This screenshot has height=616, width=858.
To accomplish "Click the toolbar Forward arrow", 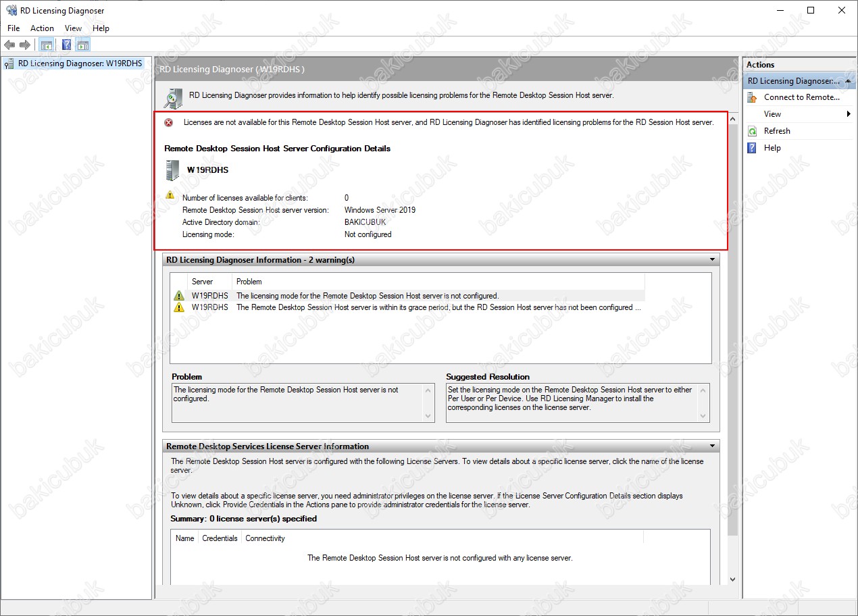I will coord(25,45).
